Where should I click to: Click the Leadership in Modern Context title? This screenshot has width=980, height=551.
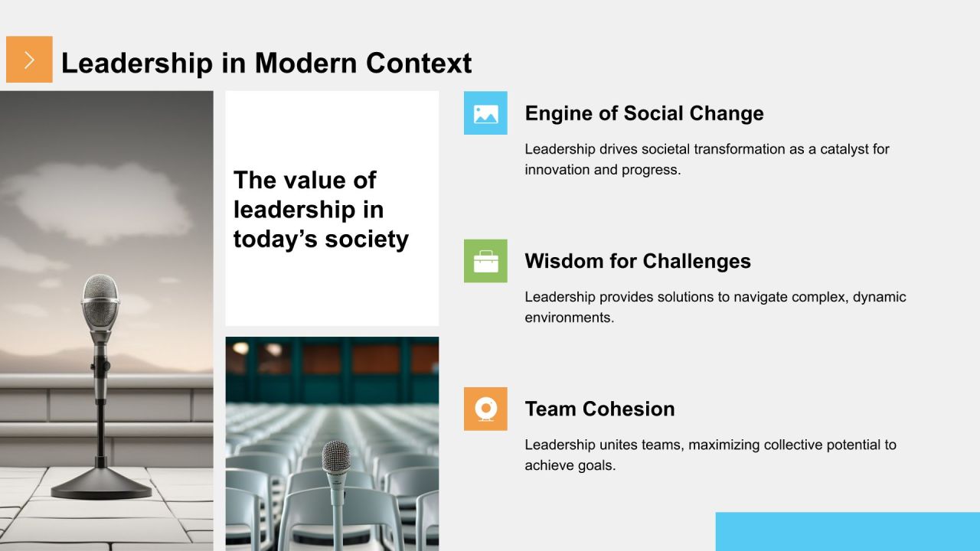click(266, 63)
